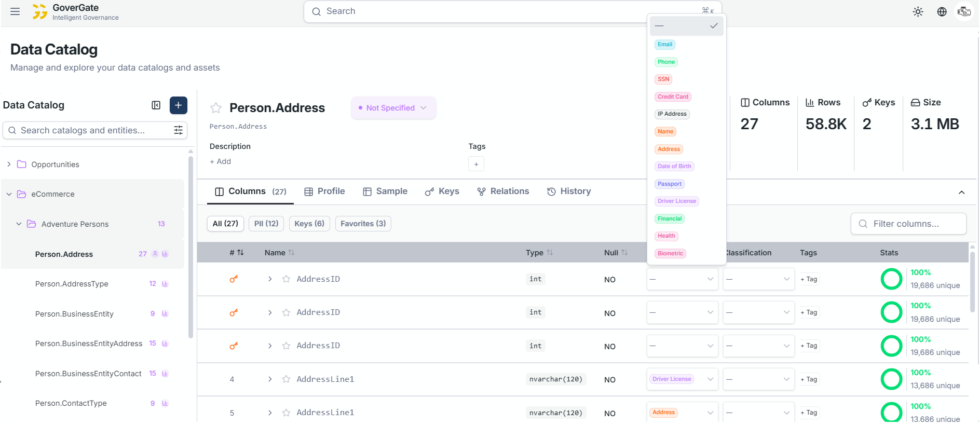Click the add tag plus box under Tags
This screenshot has width=980, height=425.
point(476,164)
